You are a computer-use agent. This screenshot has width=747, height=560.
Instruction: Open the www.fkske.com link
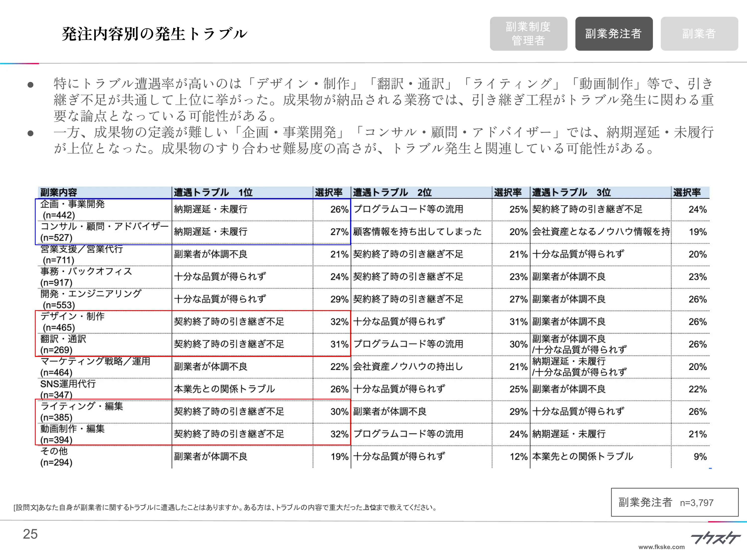pyautogui.click(x=661, y=547)
